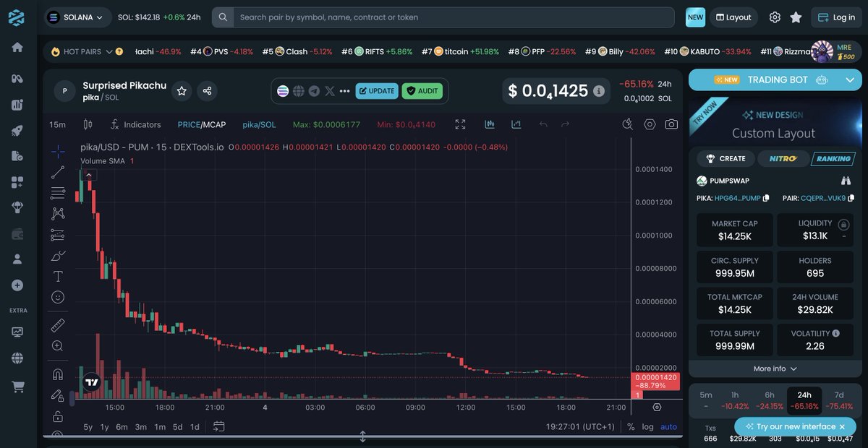Toggle log scale on price axis
This screenshot has width=868, height=448.
tap(647, 426)
